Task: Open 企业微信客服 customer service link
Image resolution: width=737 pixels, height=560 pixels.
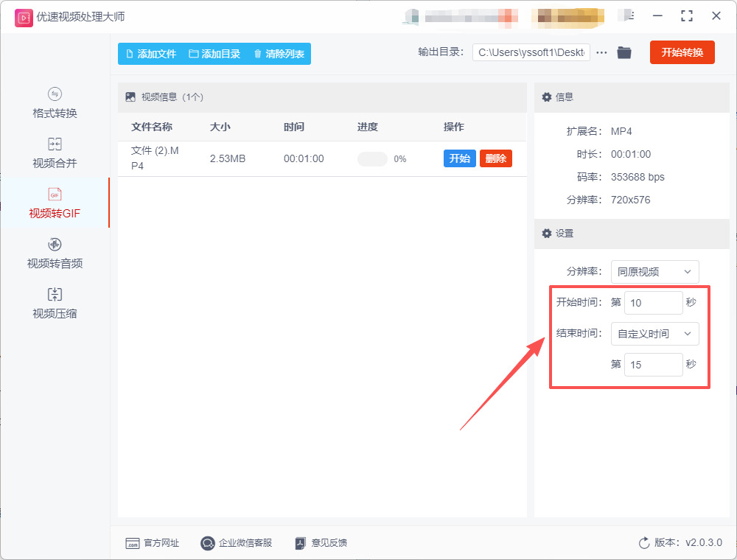Action: [236, 543]
